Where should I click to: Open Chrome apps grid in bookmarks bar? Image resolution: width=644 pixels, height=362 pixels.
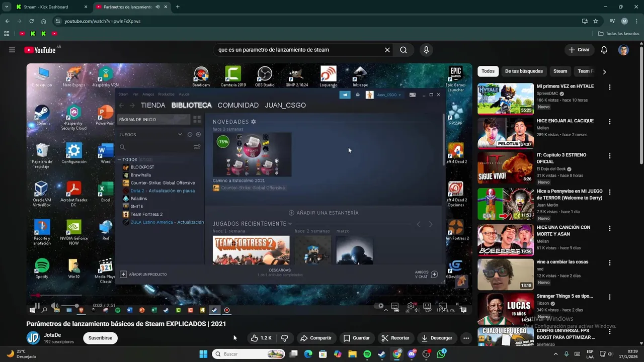point(7,34)
